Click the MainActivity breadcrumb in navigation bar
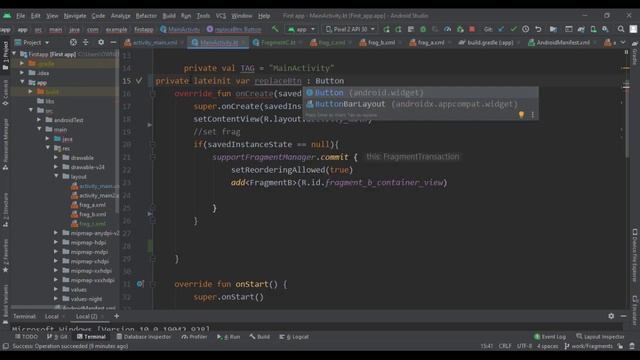Screen dimensions: 640x360 (x=180, y=29)
